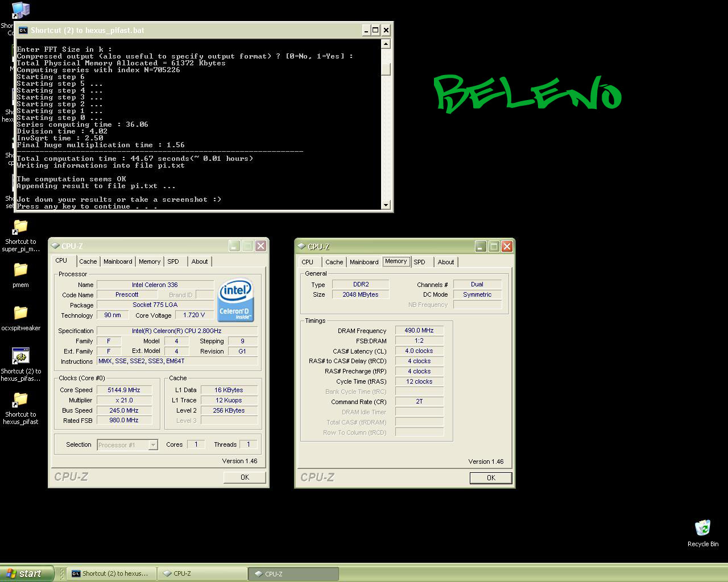Image resolution: width=728 pixels, height=582 pixels.
Task: Click console scrollbar up arrow
Action: coord(386,44)
